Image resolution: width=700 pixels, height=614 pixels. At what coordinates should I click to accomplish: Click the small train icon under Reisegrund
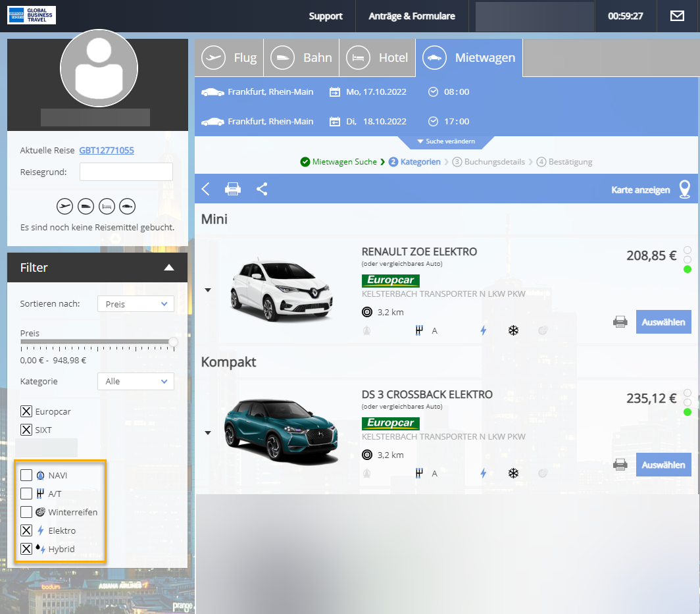click(86, 206)
